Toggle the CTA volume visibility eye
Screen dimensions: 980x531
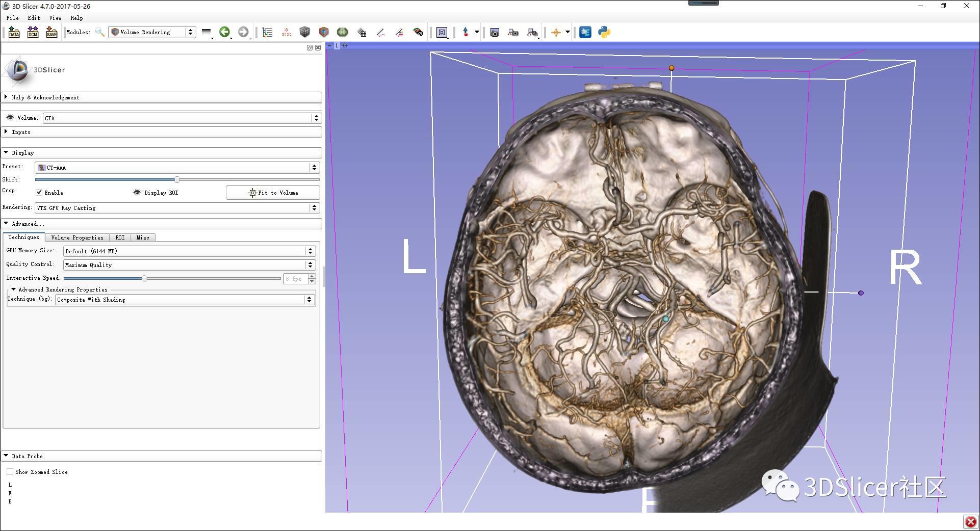(x=10, y=118)
